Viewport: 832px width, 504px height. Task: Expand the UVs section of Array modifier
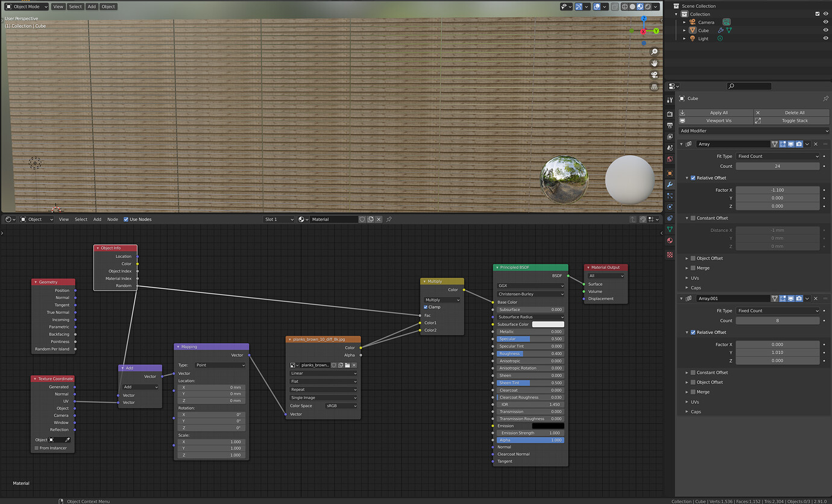pyautogui.click(x=686, y=278)
